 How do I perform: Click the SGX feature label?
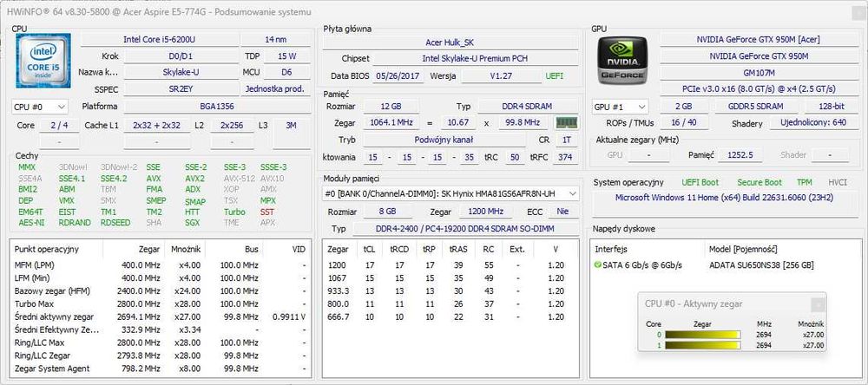[192, 223]
